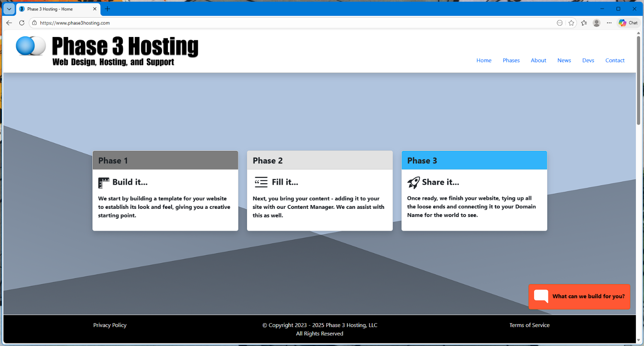Click 'All Rights Reserved' footer text
Image resolution: width=644 pixels, height=346 pixels.
(x=320, y=334)
